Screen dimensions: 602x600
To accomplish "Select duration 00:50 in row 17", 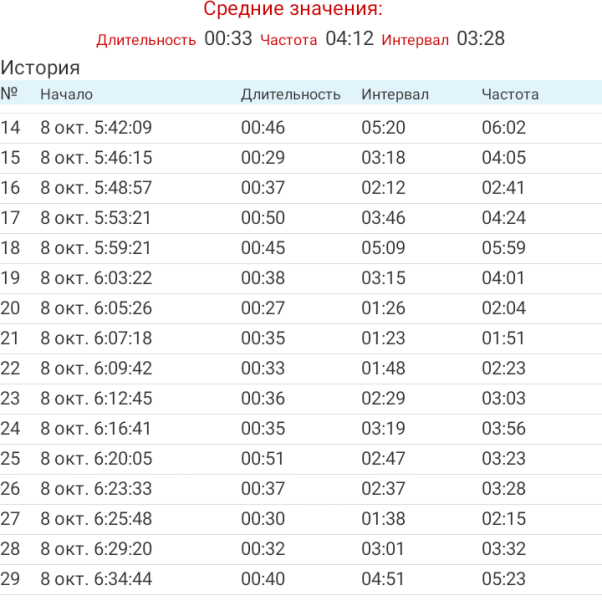I will point(263,218).
